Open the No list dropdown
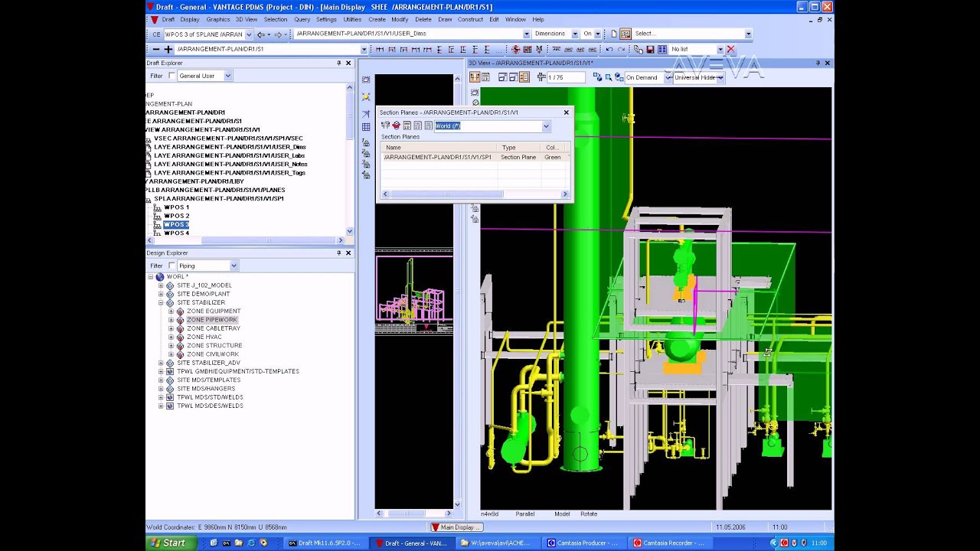Viewport: 980px width, 551px height. point(720,49)
